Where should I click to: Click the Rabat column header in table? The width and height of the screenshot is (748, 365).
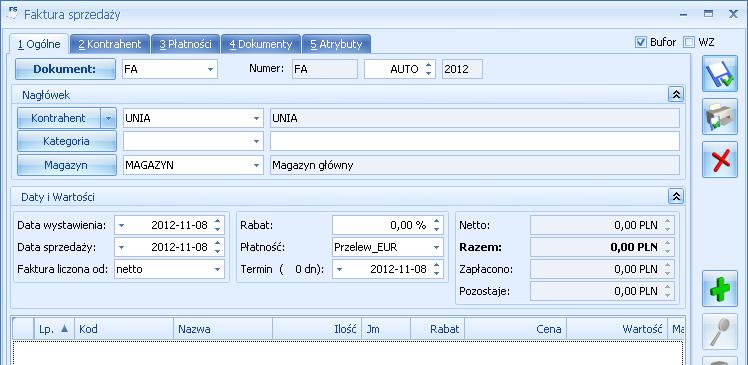click(x=438, y=329)
